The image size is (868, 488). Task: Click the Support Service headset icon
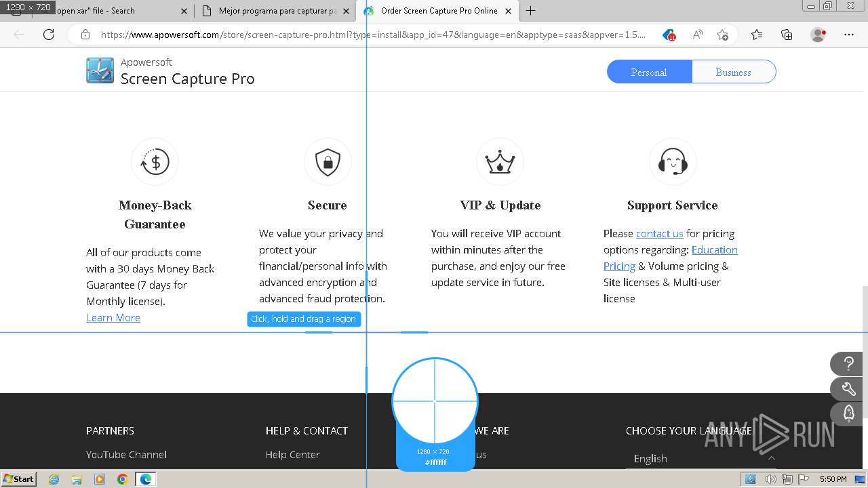tap(673, 162)
